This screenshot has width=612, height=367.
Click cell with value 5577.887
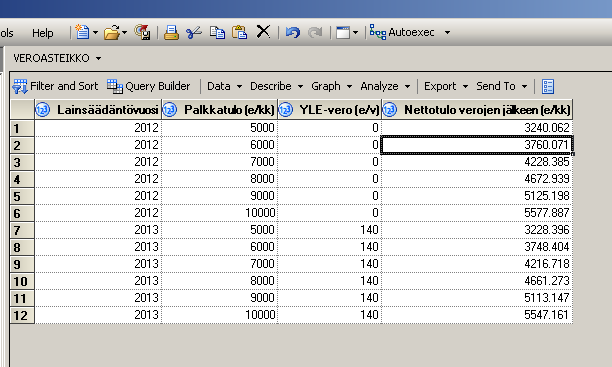[x=477, y=213]
